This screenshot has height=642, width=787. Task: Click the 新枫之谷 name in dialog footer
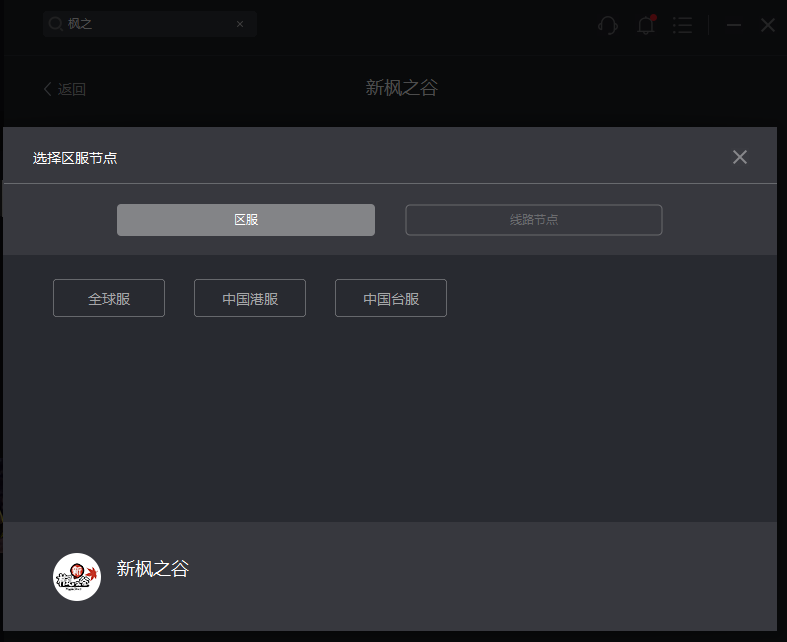coord(153,569)
